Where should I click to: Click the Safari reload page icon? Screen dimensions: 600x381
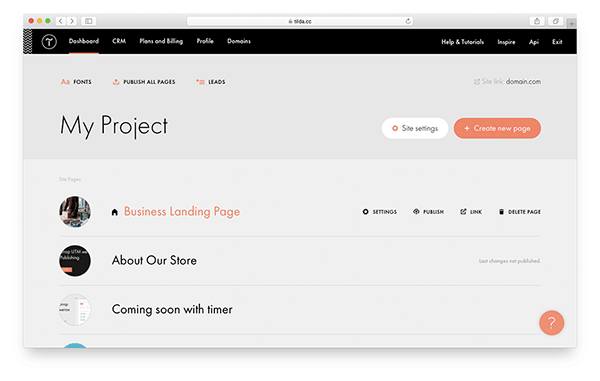click(x=408, y=21)
